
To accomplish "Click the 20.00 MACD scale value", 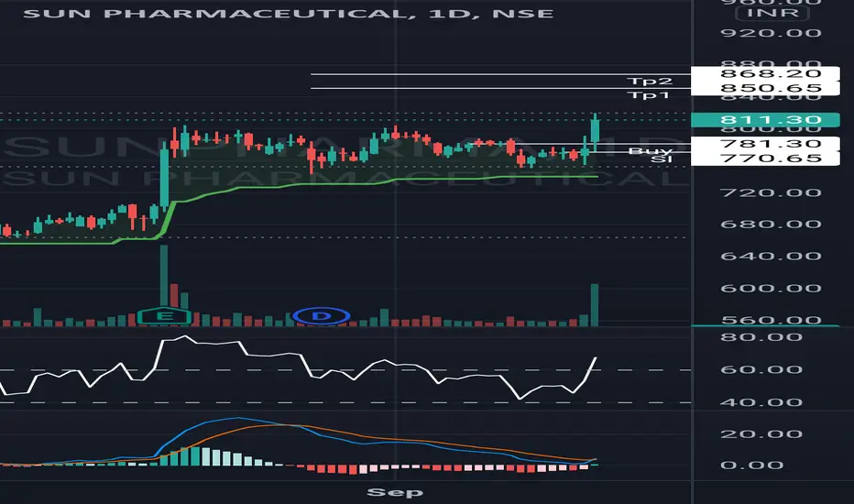I will tap(761, 434).
